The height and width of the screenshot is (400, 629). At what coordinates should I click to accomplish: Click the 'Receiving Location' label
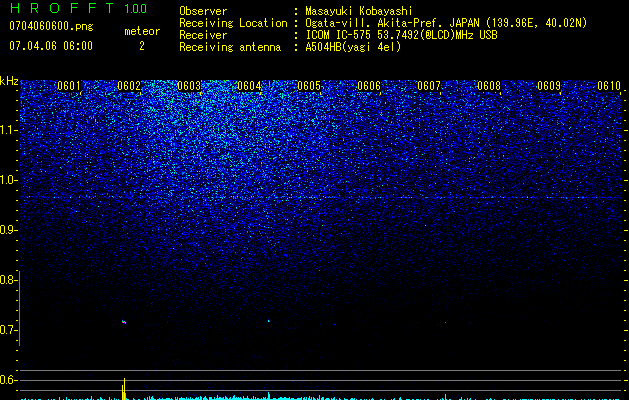click(233, 23)
